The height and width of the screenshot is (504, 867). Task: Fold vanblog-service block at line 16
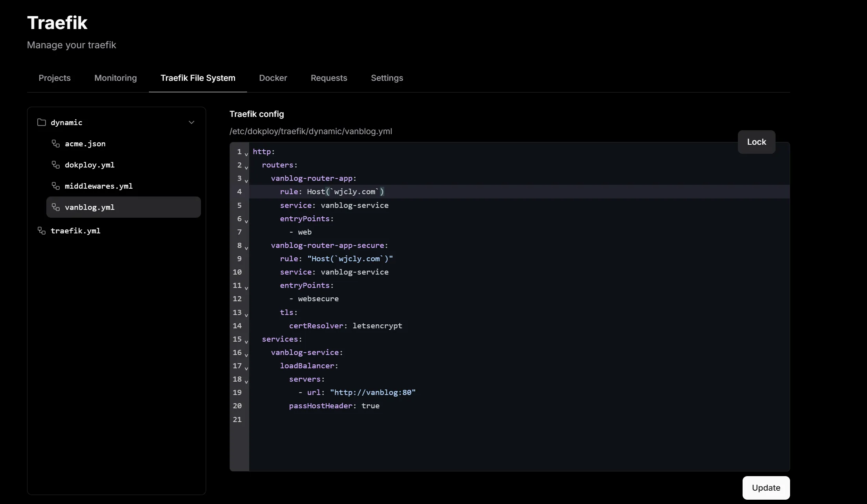tap(246, 355)
